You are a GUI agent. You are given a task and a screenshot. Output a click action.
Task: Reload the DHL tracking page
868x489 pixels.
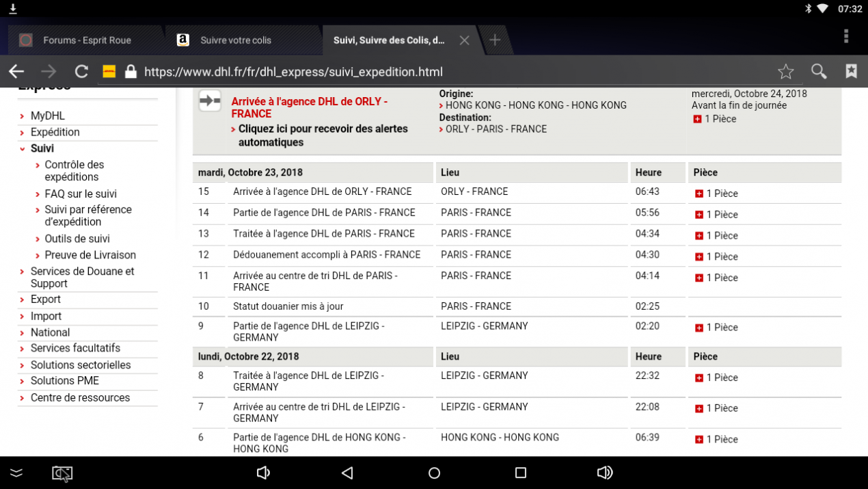(81, 72)
